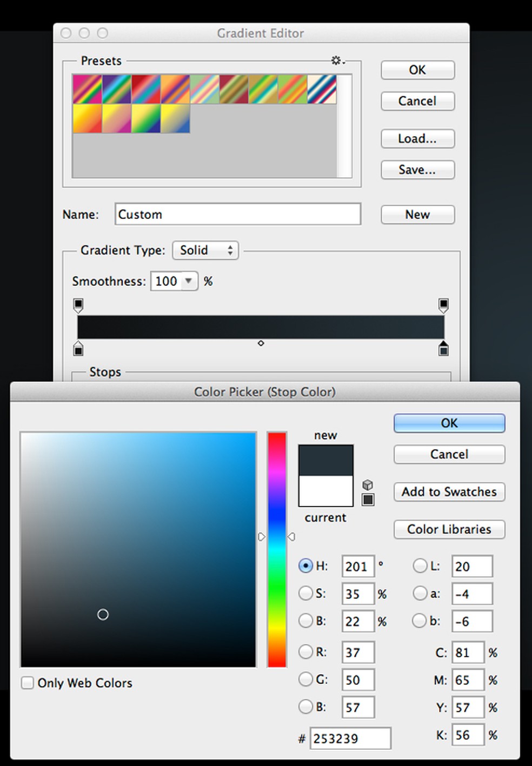Select the Lab a channel radio button
Viewport: 532px width, 766px height.
pos(420,593)
